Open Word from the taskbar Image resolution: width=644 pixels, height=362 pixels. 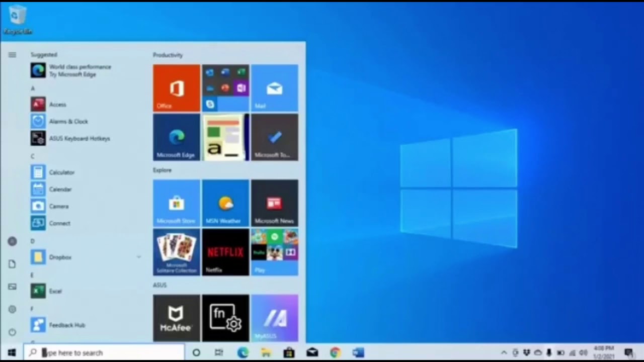click(x=358, y=352)
